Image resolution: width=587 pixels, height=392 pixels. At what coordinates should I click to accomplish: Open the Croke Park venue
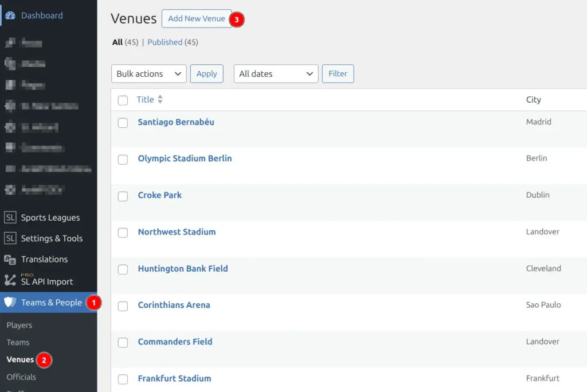tap(159, 195)
